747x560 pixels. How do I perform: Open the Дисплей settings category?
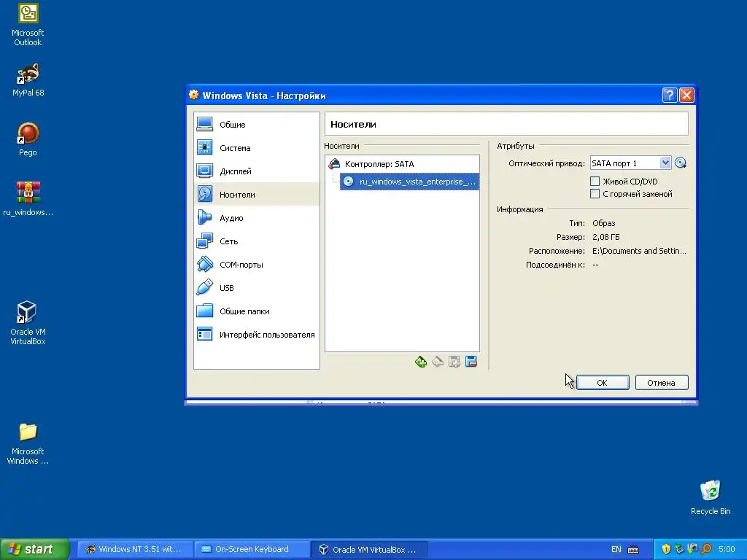pyautogui.click(x=256, y=171)
